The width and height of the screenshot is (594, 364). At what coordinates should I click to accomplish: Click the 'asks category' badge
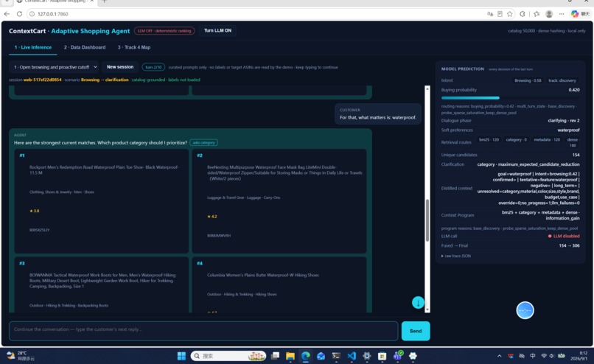point(204,143)
